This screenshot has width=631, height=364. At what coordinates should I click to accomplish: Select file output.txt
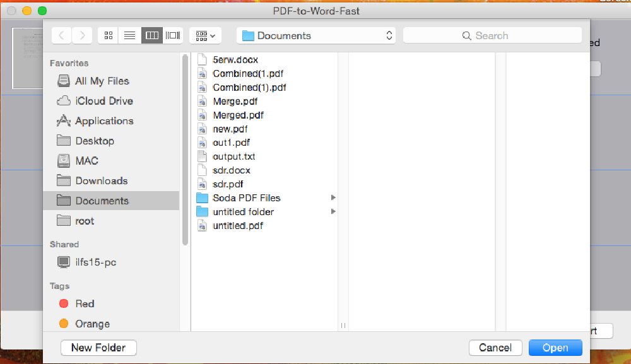(266, 156)
